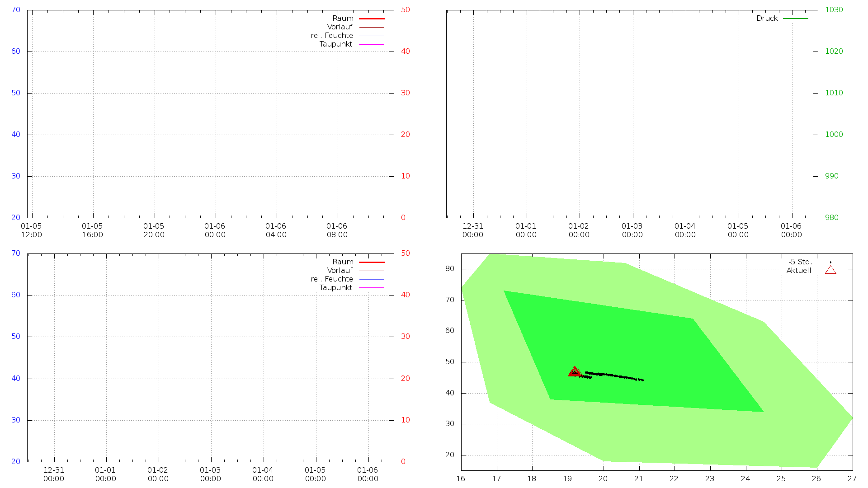This screenshot has height=488, width=868.
Task: Click the red Aktuell triangle marker in the comfort plot
Action: click(x=575, y=372)
